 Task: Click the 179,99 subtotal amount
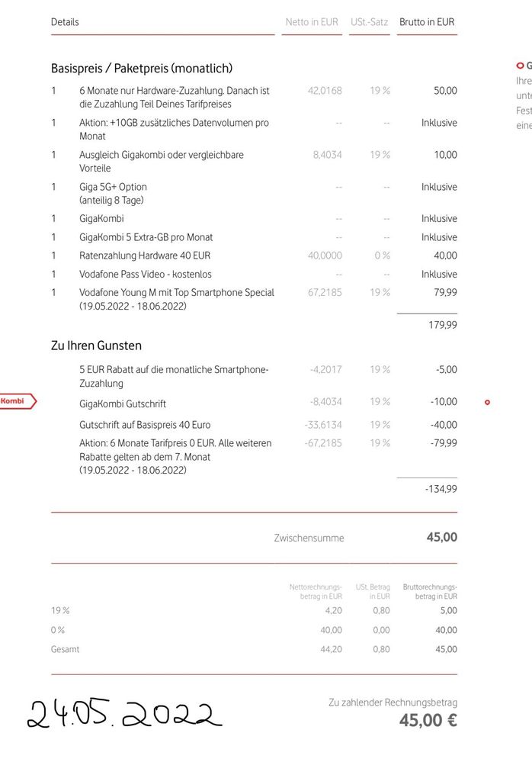[443, 325]
